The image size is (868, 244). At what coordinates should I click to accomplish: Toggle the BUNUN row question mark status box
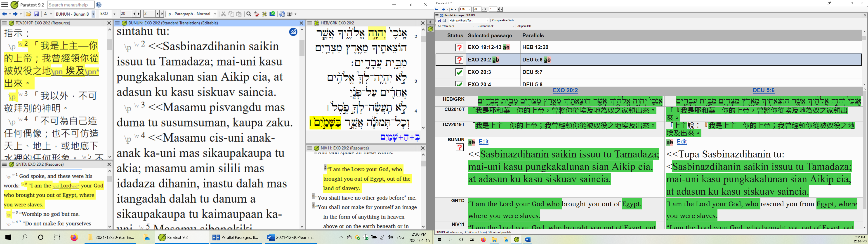pyautogui.click(x=460, y=147)
